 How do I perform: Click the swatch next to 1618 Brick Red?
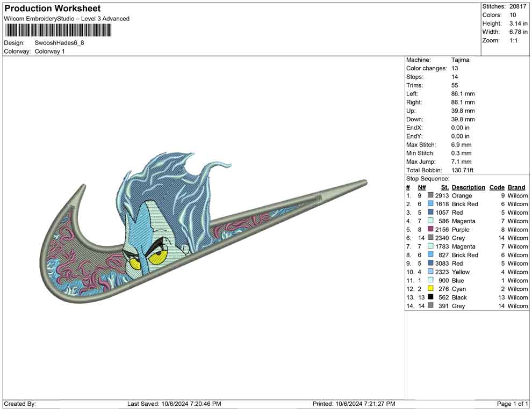(x=430, y=204)
